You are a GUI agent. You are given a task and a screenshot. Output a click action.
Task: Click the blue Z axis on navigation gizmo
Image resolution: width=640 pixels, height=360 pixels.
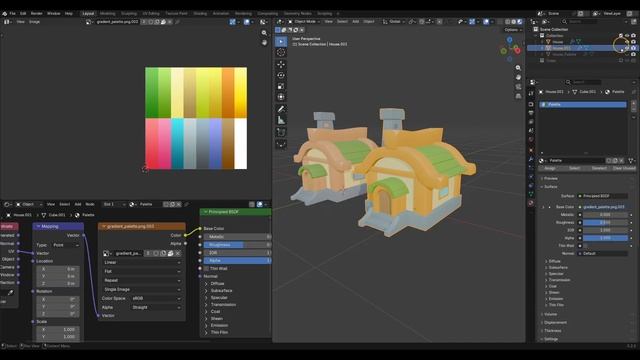(x=509, y=40)
